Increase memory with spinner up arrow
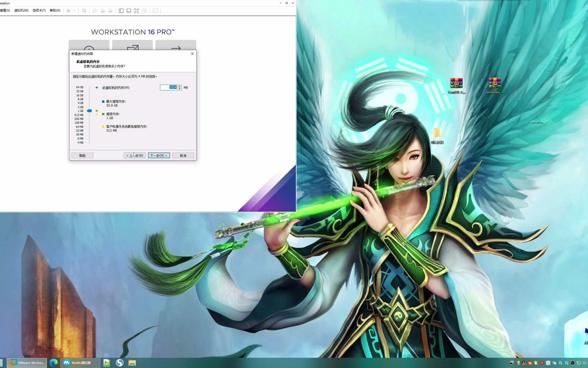Screen dimensions: 588x368 coord(180,86)
